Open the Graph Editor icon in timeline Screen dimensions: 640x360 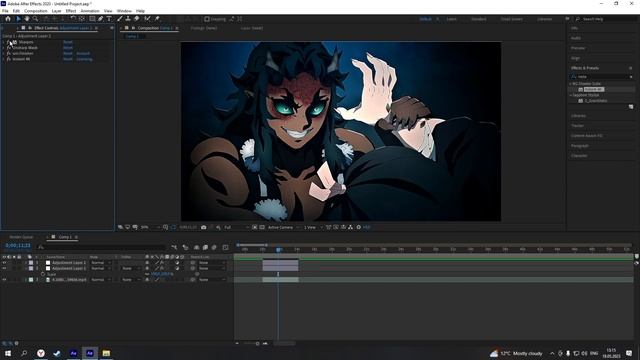225,247
